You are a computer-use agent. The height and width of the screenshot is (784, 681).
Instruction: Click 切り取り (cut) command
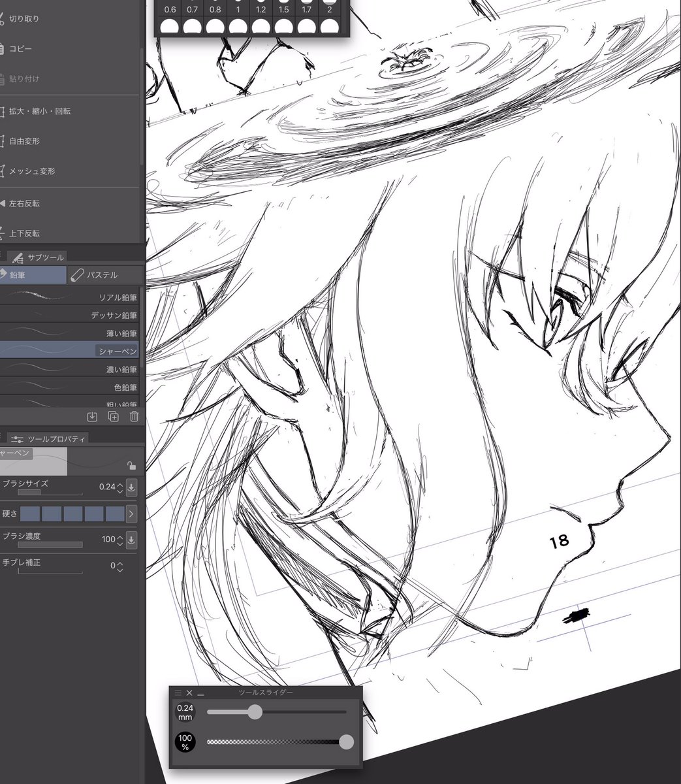(x=69, y=18)
